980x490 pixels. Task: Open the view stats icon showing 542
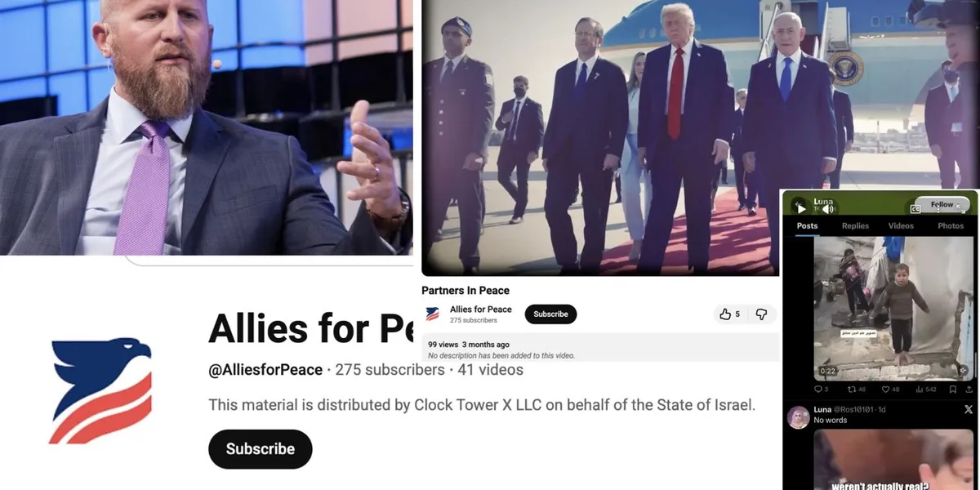tap(919, 389)
